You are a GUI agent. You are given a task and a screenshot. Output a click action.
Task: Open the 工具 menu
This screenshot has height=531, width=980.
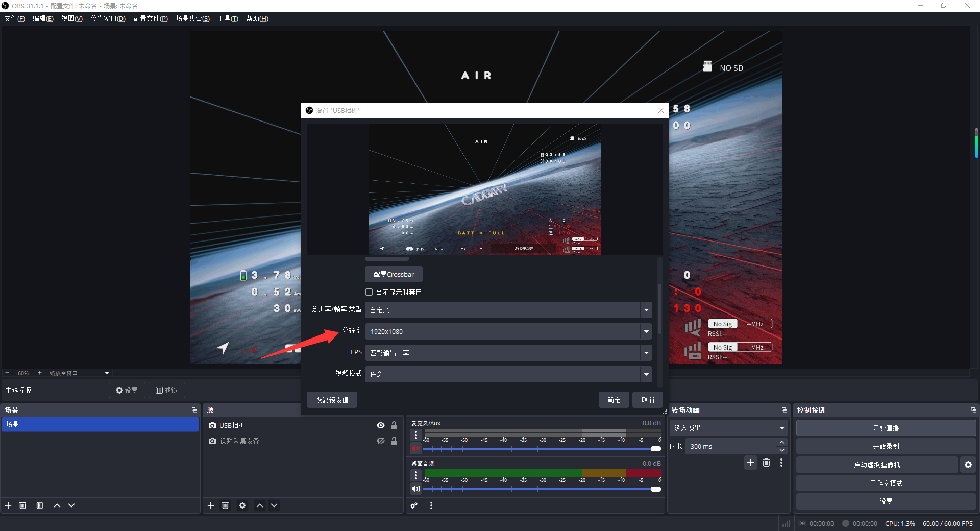228,18
